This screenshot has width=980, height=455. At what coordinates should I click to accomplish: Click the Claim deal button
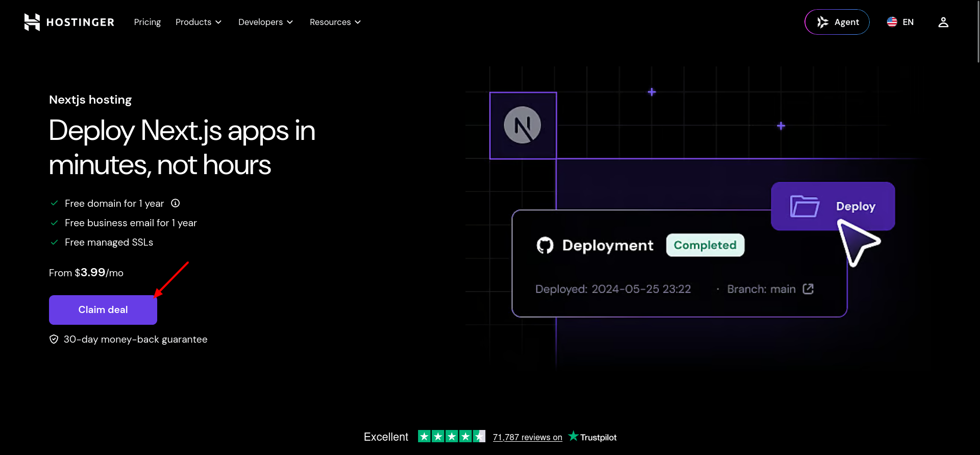[103, 310]
